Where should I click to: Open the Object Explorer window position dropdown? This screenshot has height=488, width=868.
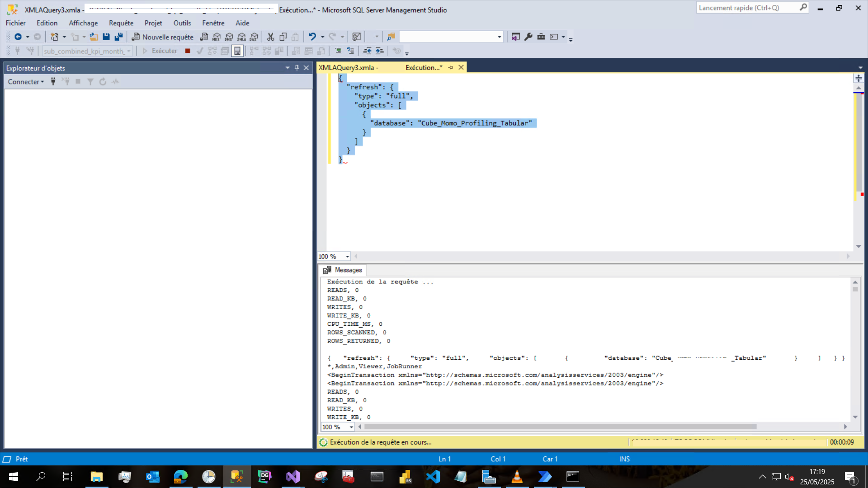288,68
